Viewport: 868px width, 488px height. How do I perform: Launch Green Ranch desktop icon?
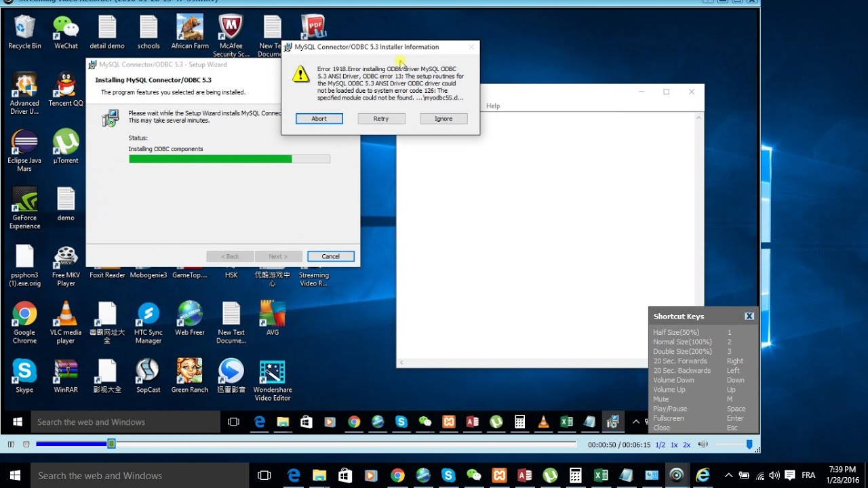click(190, 375)
